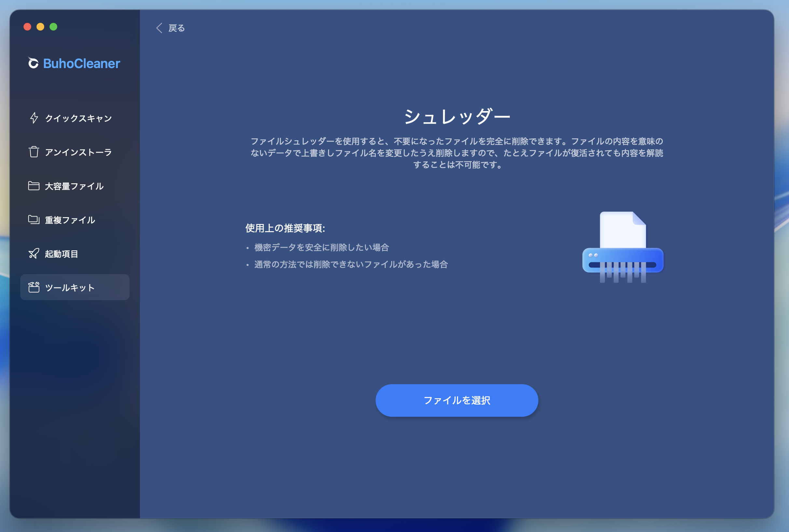Click the rocket icon for 起動項目
Image resolution: width=789 pixels, height=532 pixels.
tap(34, 253)
